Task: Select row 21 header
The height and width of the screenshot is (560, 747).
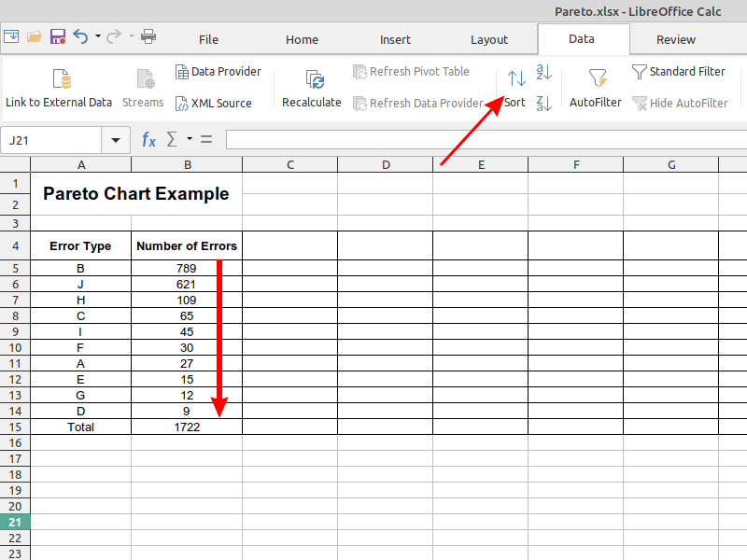Action: pyautogui.click(x=15, y=523)
